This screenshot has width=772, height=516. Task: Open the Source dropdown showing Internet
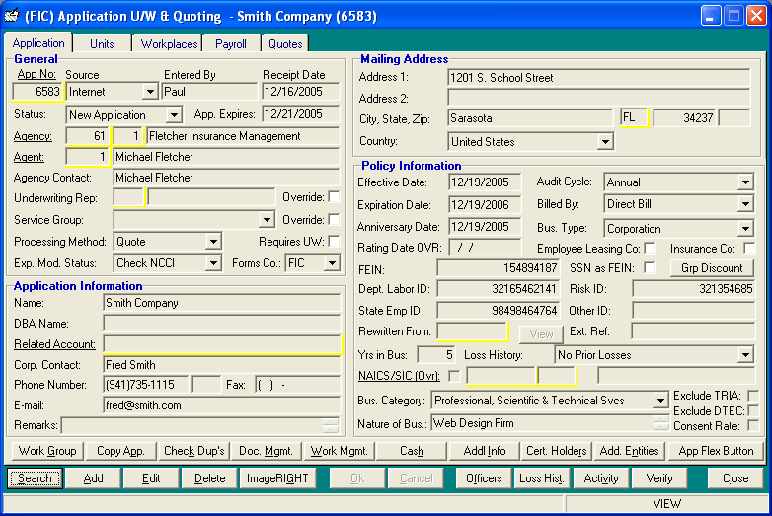(x=150, y=92)
